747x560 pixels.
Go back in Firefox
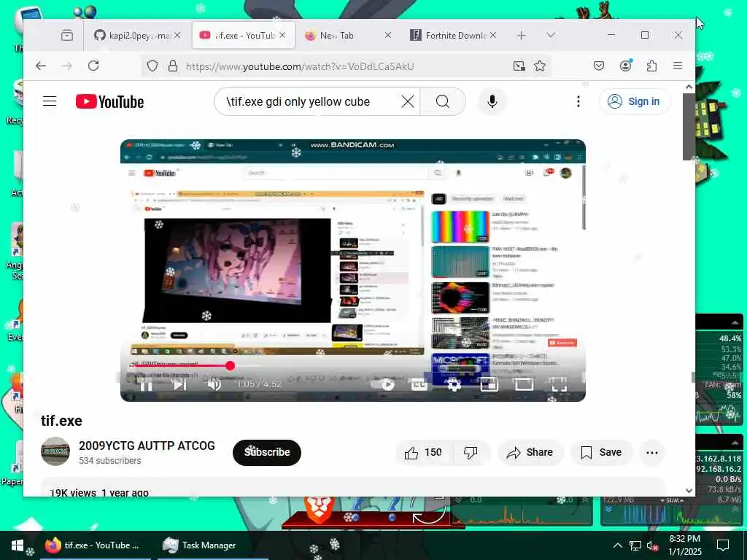point(41,66)
